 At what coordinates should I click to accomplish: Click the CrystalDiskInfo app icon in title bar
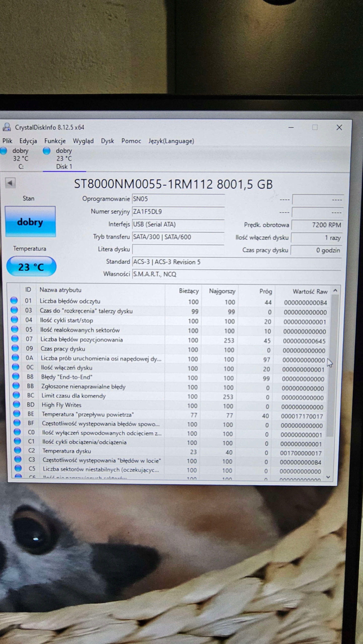pos(7,127)
